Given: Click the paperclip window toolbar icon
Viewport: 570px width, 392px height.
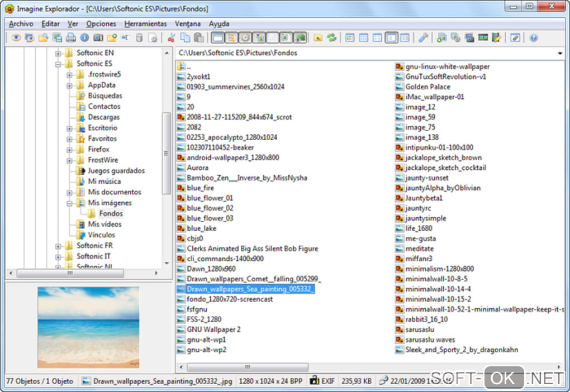Looking at the screenshot, I should pos(515,38).
